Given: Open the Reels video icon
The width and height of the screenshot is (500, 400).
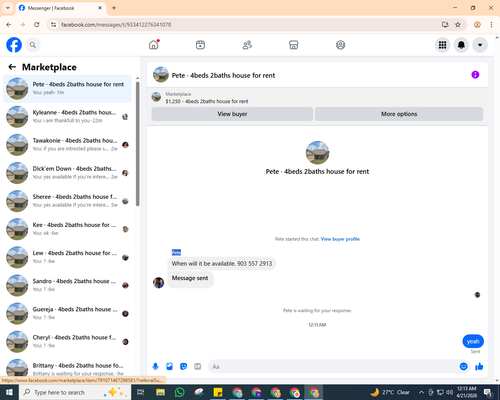Looking at the screenshot, I should (200, 45).
